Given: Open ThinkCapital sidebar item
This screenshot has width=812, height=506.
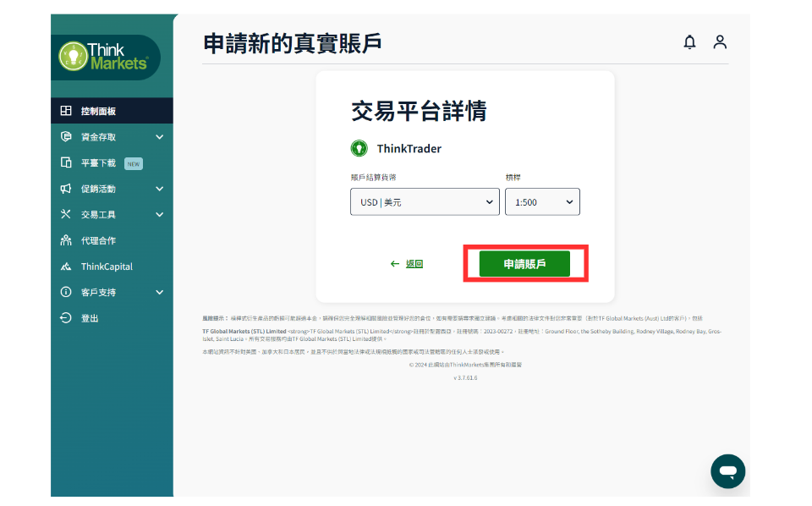Looking at the screenshot, I should point(112,267).
